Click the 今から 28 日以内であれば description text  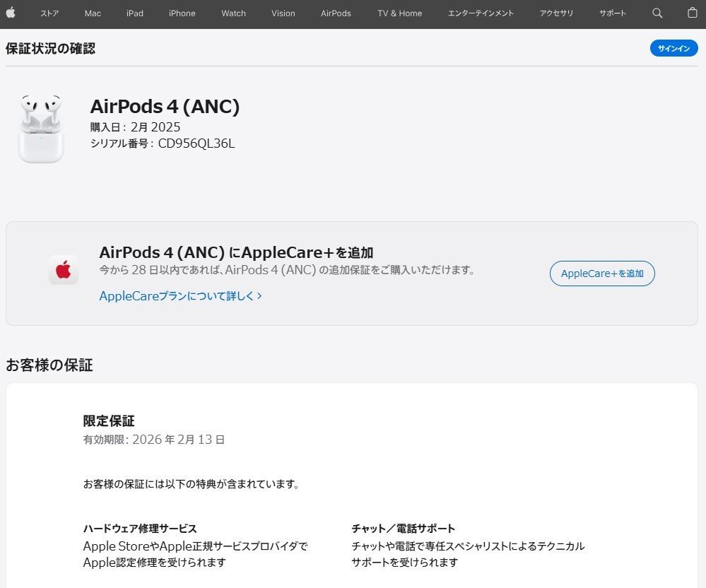tap(286, 270)
